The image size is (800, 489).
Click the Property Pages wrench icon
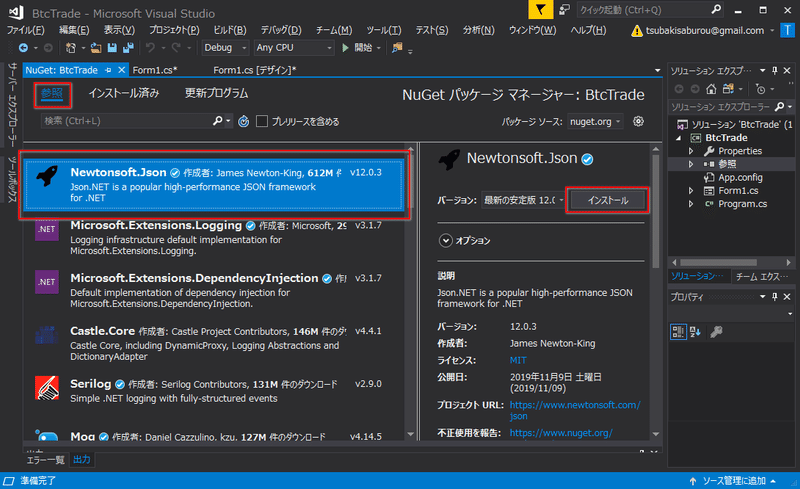[x=716, y=332]
